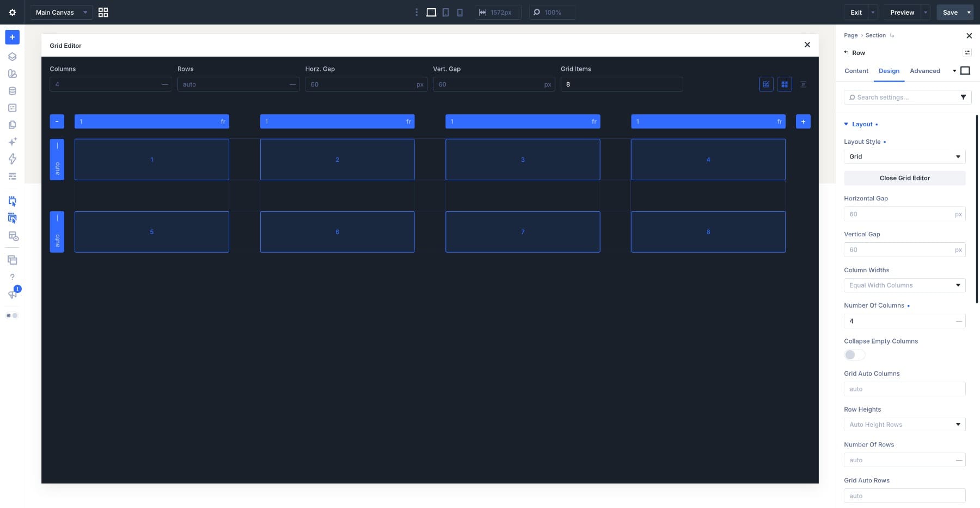
Task: Open the Layout Style Grid dropdown
Action: [x=904, y=156]
